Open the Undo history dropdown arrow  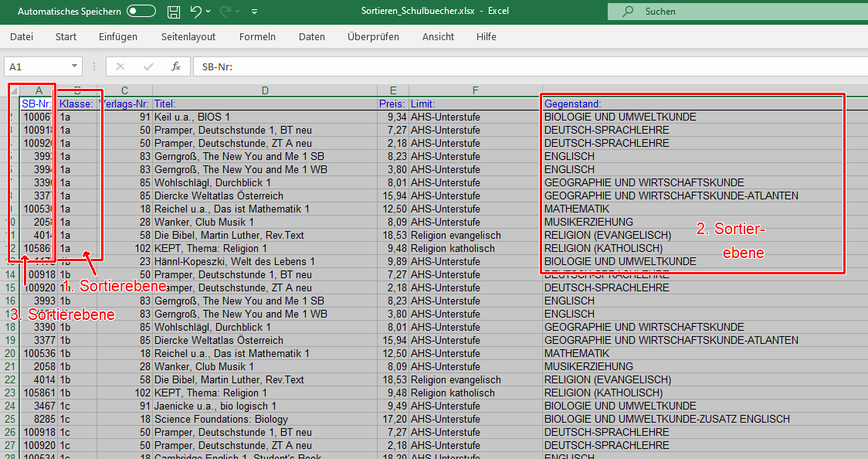coord(209,11)
